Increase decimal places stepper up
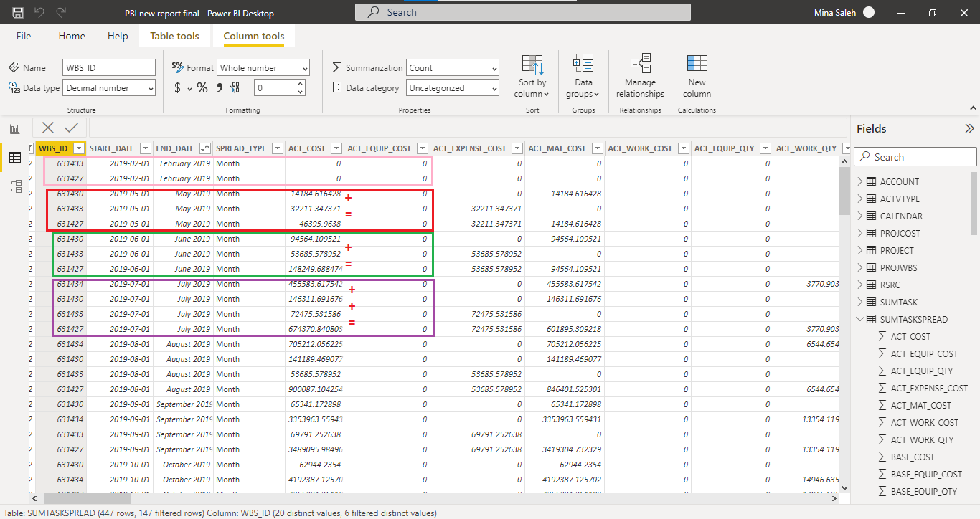The height and width of the screenshot is (519, 980). [300, 83]
